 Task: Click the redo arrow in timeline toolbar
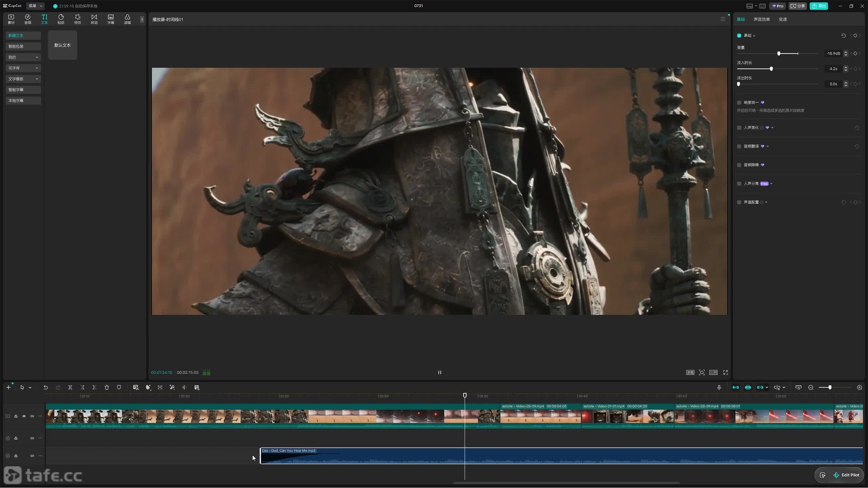[x=58, y=387]
